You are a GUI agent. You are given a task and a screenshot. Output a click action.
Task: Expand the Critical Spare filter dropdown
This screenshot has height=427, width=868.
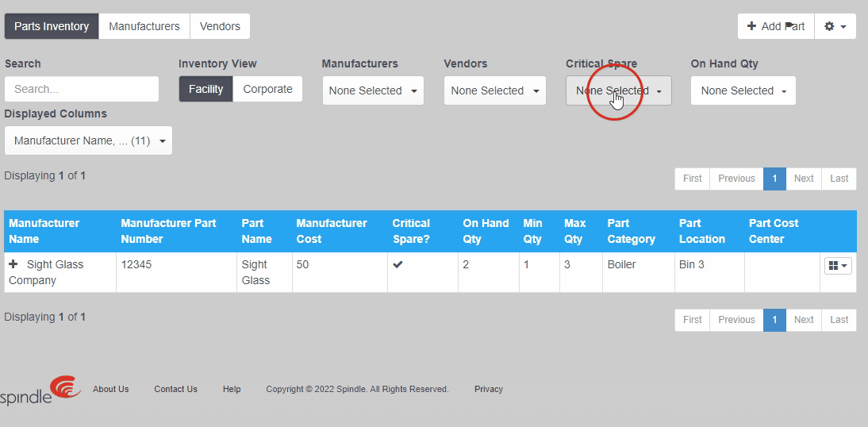tap(619, 90)
